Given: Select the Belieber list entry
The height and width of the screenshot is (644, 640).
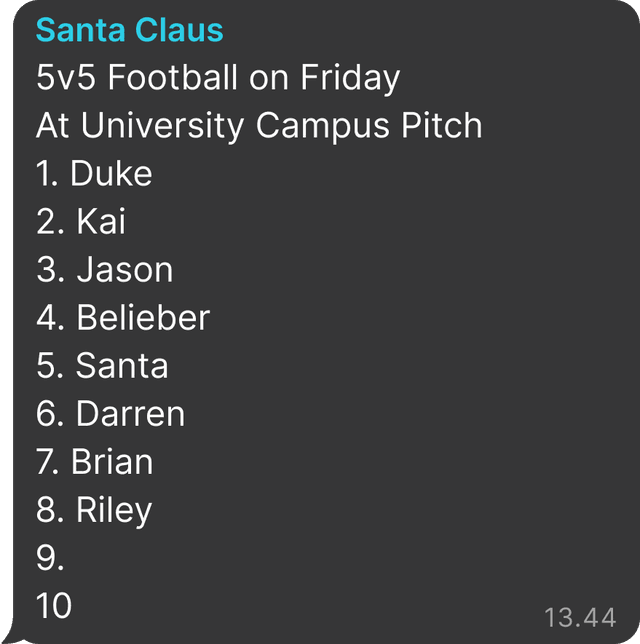Looking at the screenshot, I should (123, 317).
